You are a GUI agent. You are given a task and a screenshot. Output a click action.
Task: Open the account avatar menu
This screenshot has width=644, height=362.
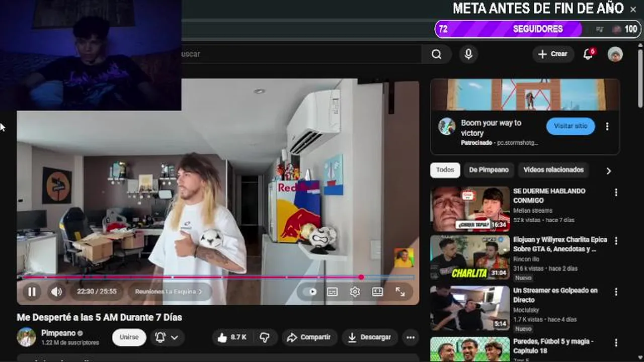click(615, 54)
